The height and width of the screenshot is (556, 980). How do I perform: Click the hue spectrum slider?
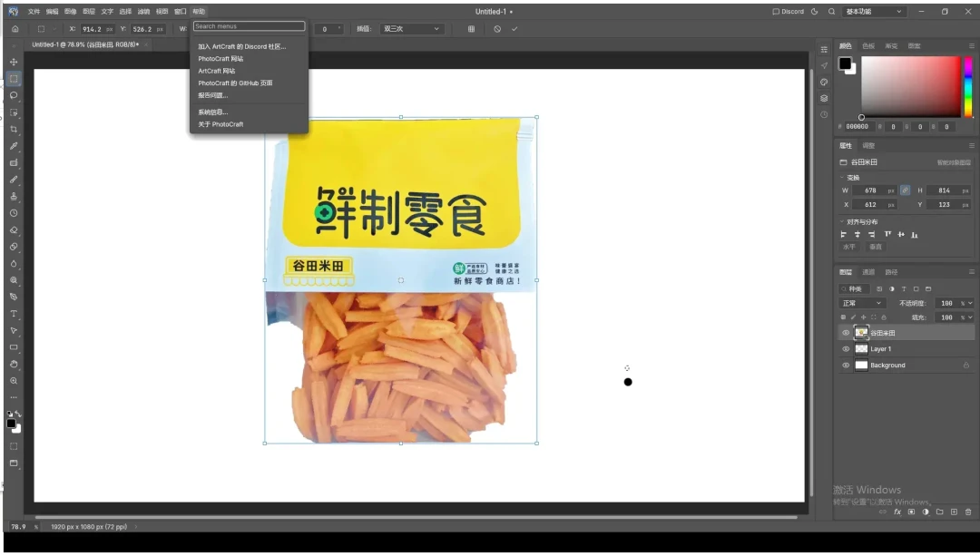(967, 86)
